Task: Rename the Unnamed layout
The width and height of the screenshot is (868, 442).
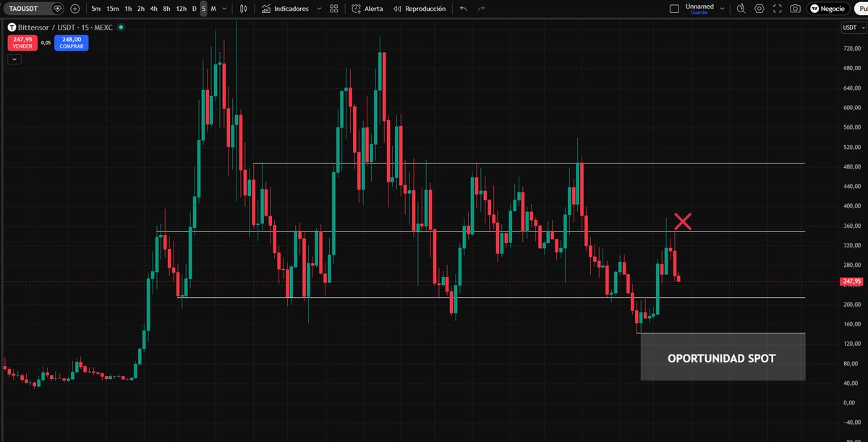Action: (699, 6)
